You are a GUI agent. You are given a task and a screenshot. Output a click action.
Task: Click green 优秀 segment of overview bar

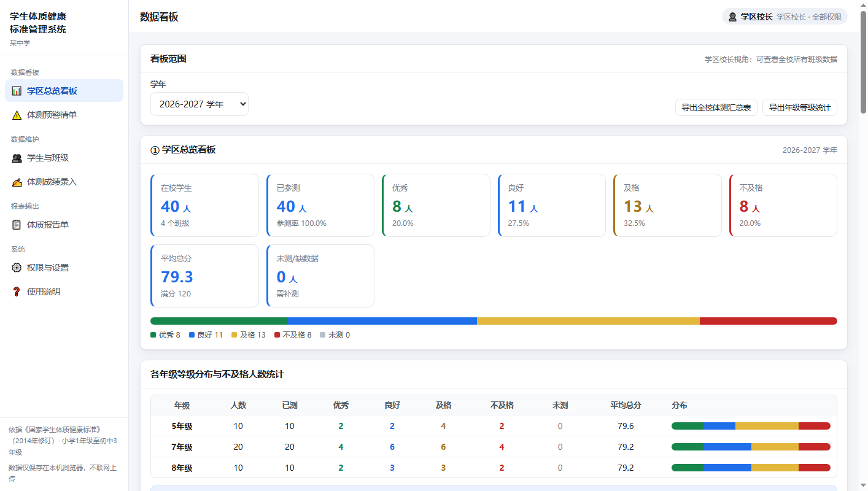(x=219, y=321)
